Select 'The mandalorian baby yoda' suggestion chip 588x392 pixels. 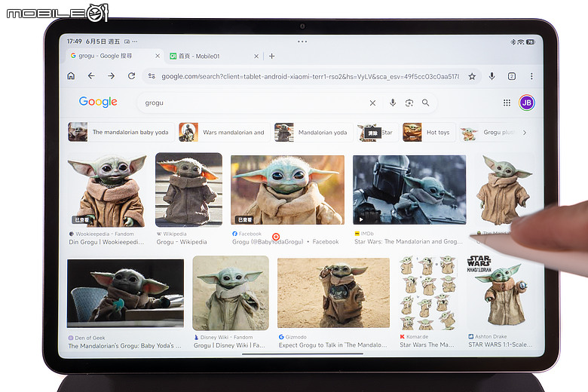tap(121, 132)
